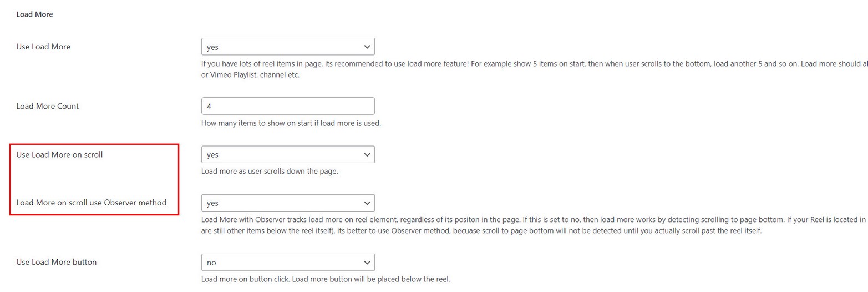This screenshot has height=292, width=868.
Task: Click the Load More Count label
Action: tap(48, 105)
